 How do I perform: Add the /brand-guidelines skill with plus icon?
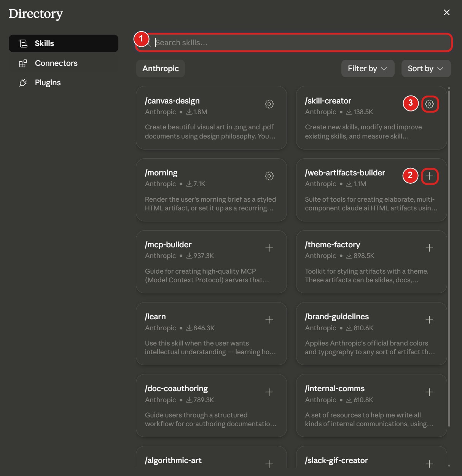(x=429, y=320)
